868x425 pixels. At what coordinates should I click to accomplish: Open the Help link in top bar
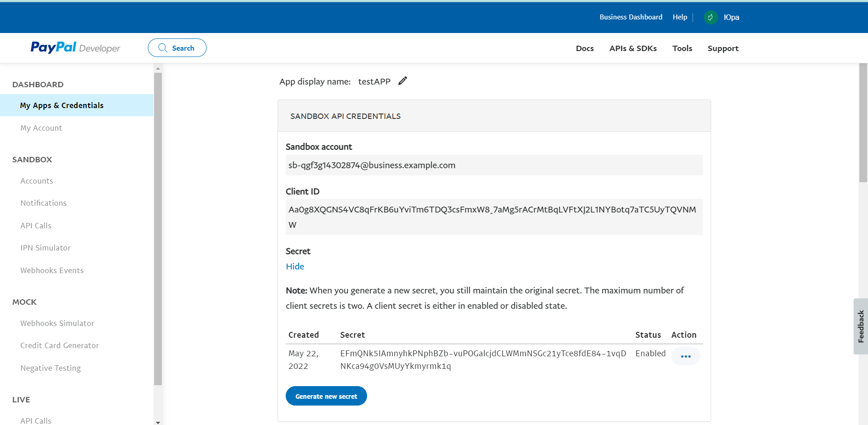pos(679,17)
